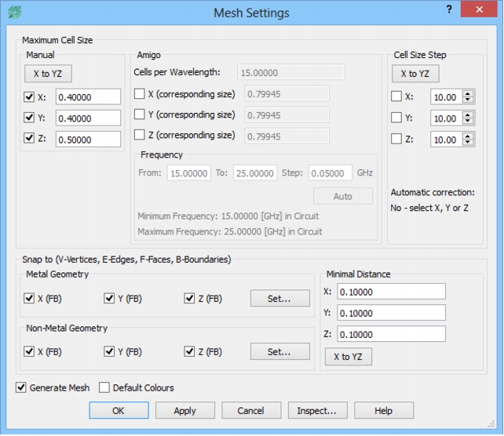Click the Amigo Z corresponding size value field

pyautogui.click(x=287, y=136)
